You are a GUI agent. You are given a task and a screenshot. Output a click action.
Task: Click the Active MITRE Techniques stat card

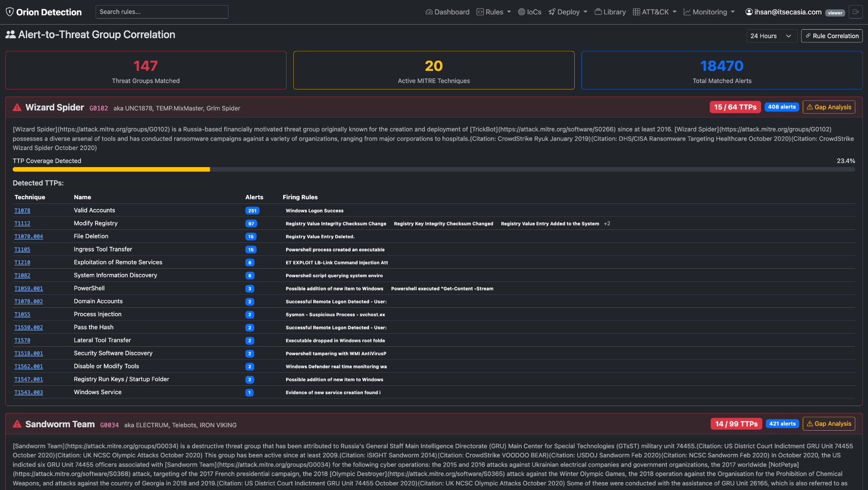click(434, 70)
